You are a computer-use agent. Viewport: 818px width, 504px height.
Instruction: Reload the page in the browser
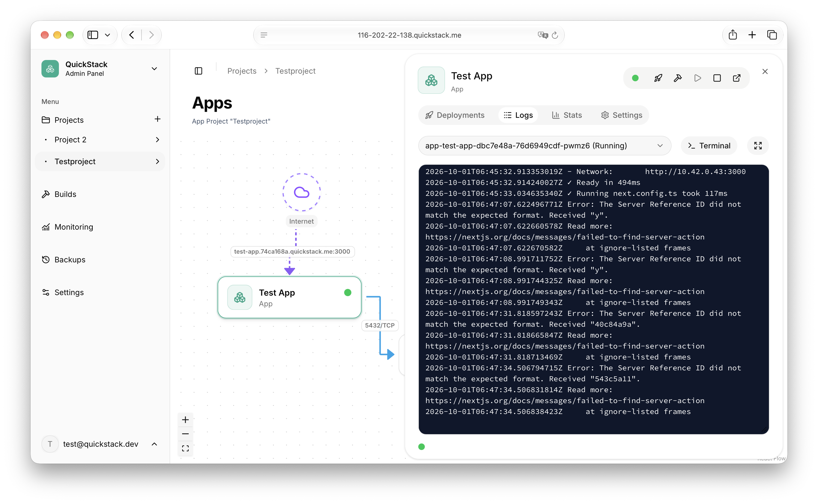coord(555,35)
